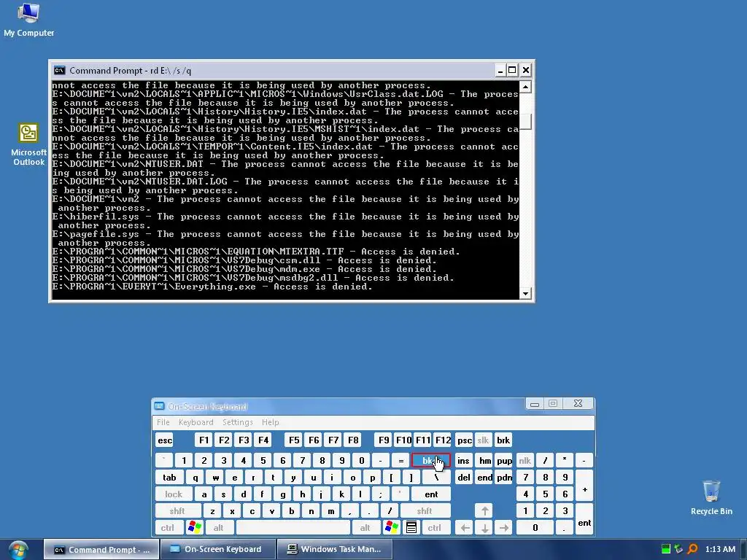
Task: Click the F12 key
Action: point(443,440)
